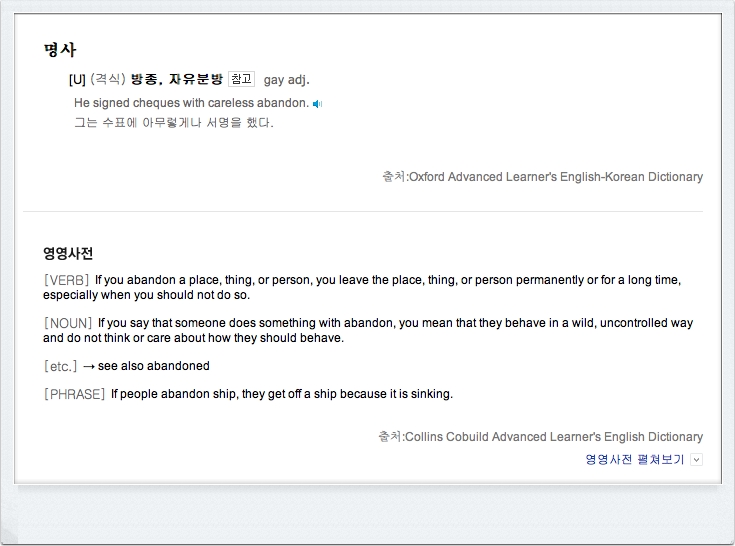Select the 영영사전 section heading

pyautogui.click(x=68, y=254)
